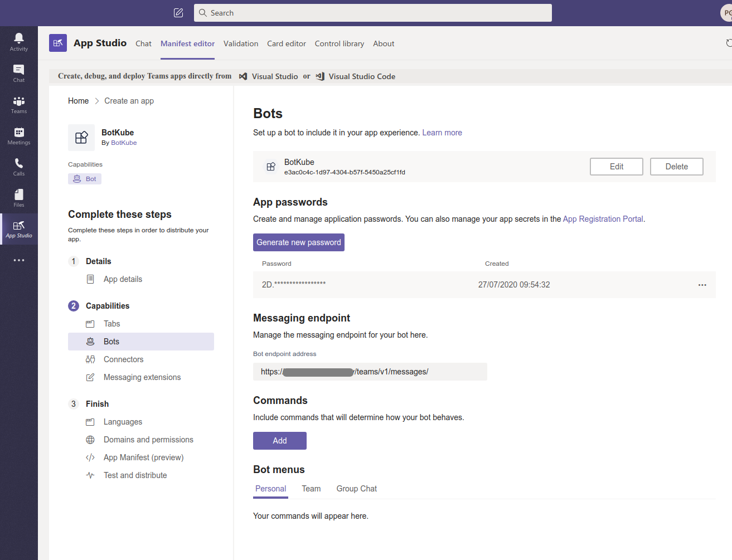Screen dimensions: 732x560
Task: Click the new chat compose icon
Action: [x=178, y=13]
